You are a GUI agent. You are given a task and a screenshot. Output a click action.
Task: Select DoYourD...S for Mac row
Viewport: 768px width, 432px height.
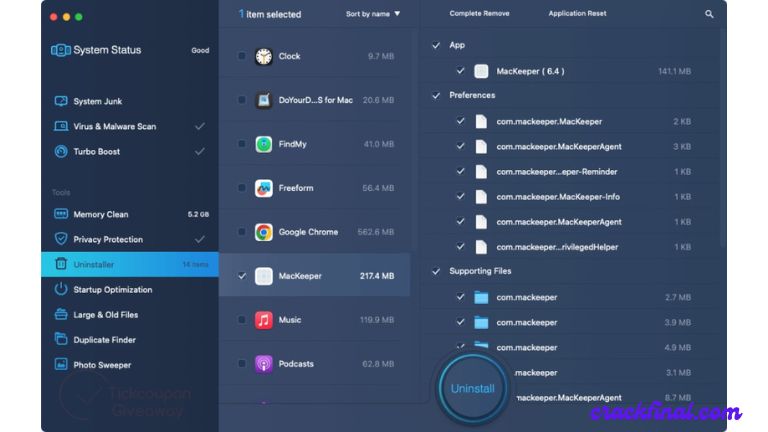pyautogui.click(x=314, y=100)
